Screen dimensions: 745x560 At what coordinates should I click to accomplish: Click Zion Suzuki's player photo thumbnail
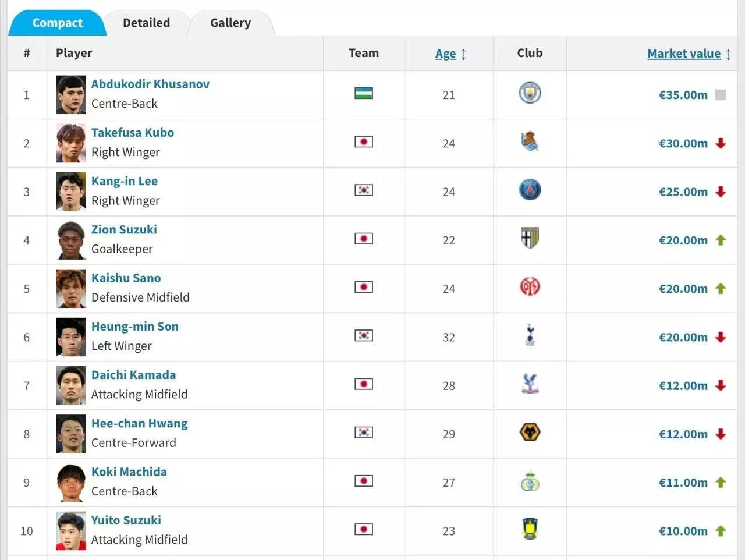[71, 240]
